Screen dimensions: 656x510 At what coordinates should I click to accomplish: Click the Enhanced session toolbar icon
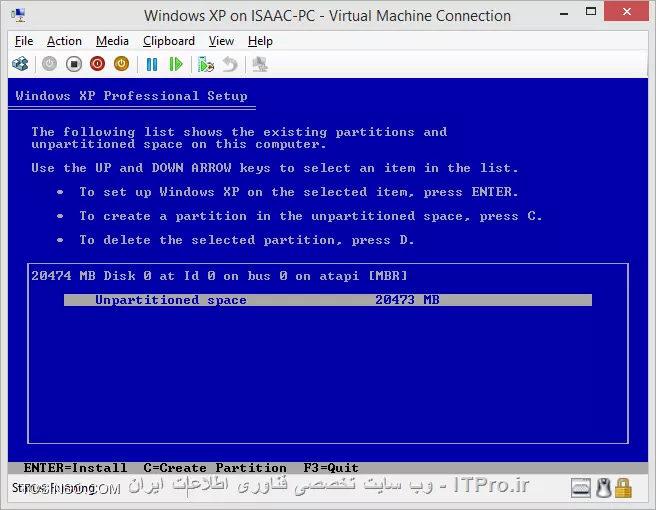[x=260, y=64]
